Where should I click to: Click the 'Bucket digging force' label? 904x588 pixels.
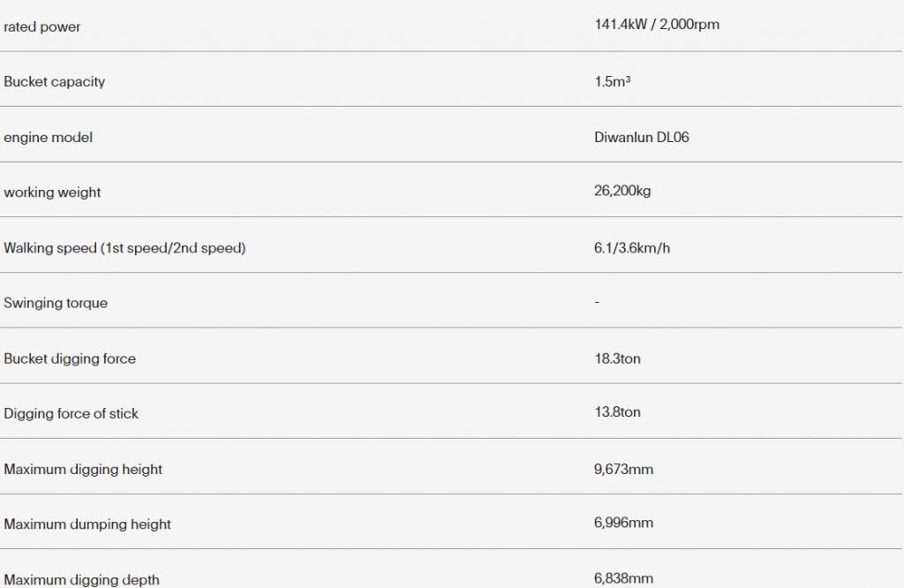[x=70, y=358]
